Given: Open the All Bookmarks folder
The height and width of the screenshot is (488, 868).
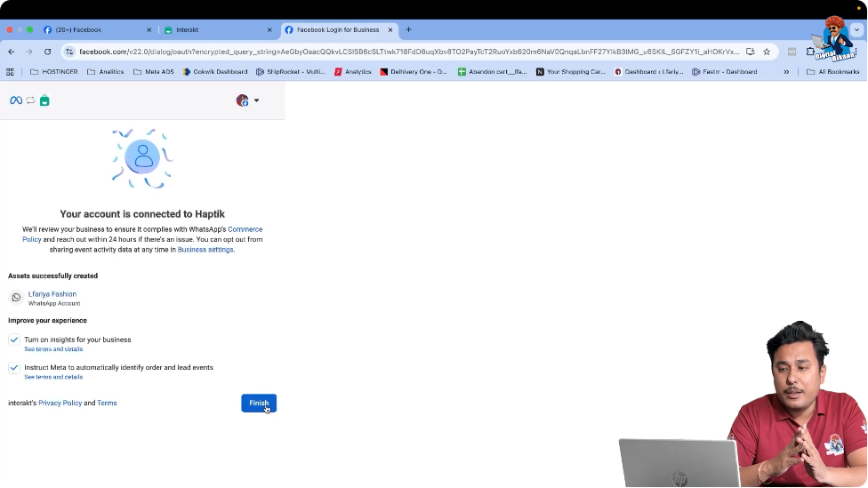Looking at the screenshot, I should point(833,72).
